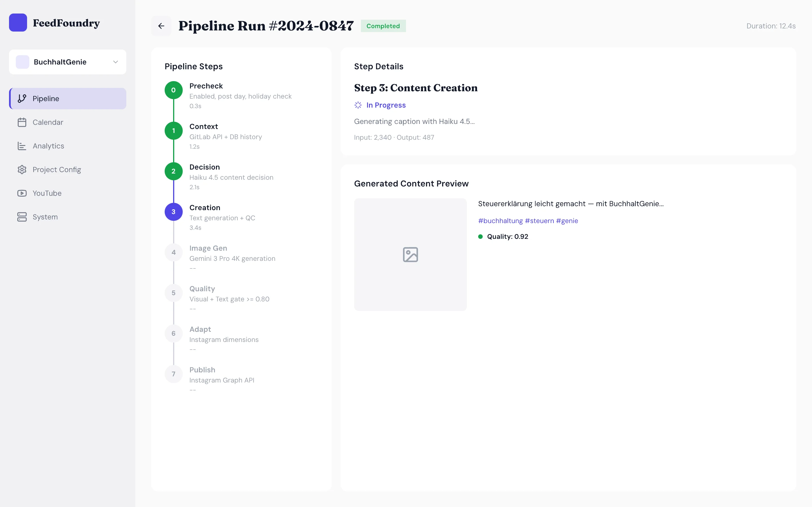This screenshot has width=812, height=507.
Task: Click the green Quality indicator dot
Action: [x=480, y=236]
